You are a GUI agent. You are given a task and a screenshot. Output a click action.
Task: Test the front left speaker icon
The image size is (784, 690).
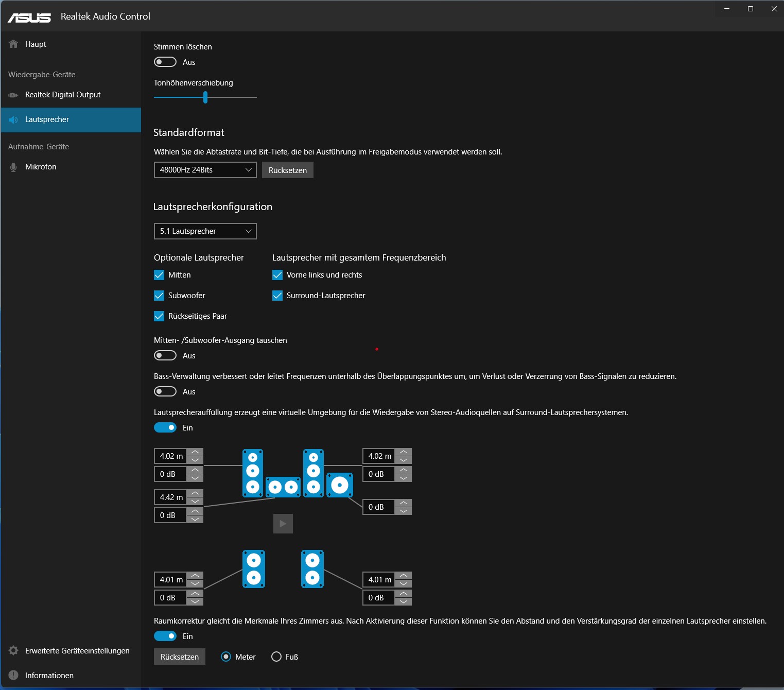(253, 473)
